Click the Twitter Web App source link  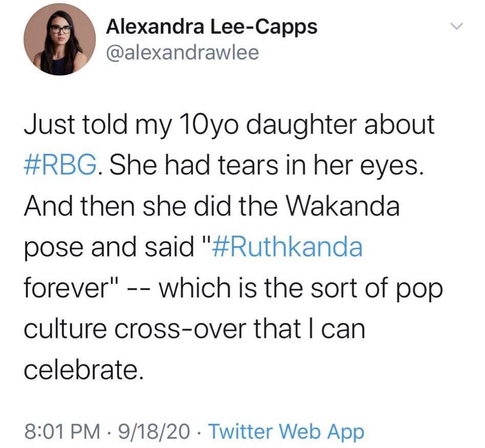point(286,432)
